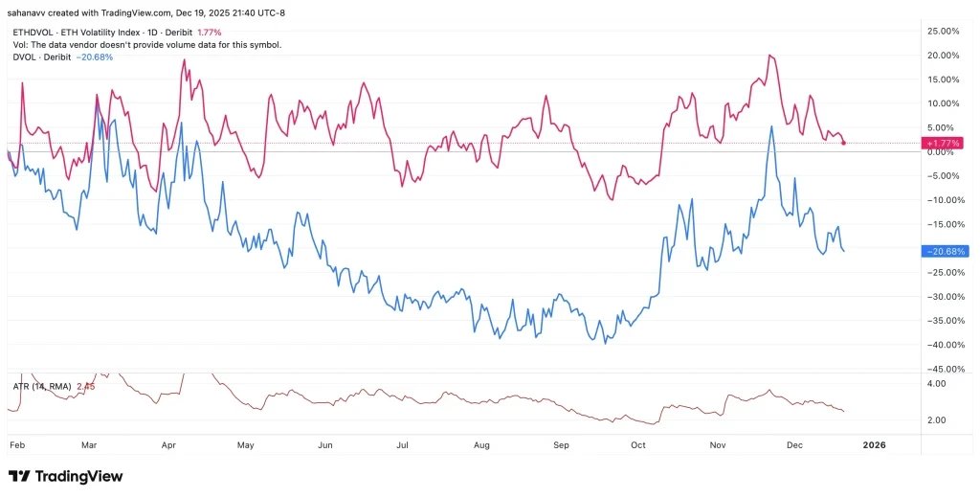
Task: Click the Jul label on time axis
Action: point(403,445)
